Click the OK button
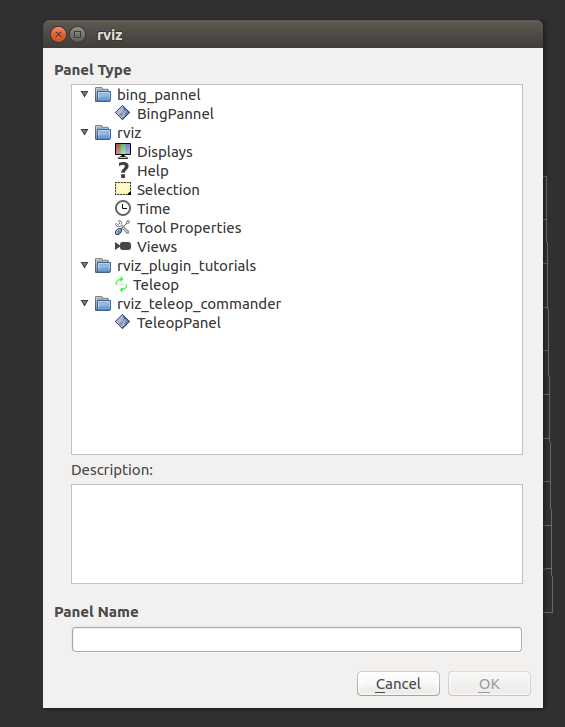Screen dimensions: 565x727 point(489,683)
